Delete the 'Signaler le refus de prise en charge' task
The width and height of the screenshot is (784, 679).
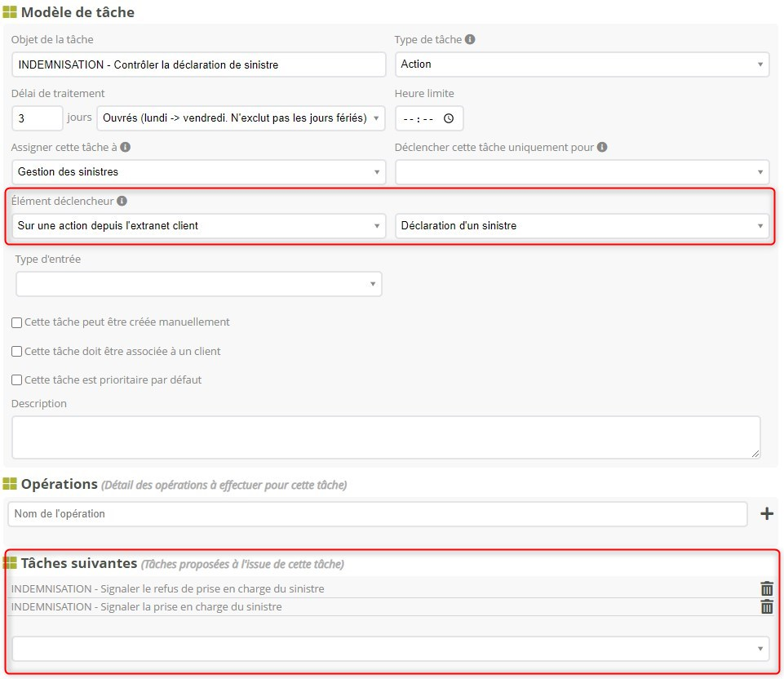(767, 588)
